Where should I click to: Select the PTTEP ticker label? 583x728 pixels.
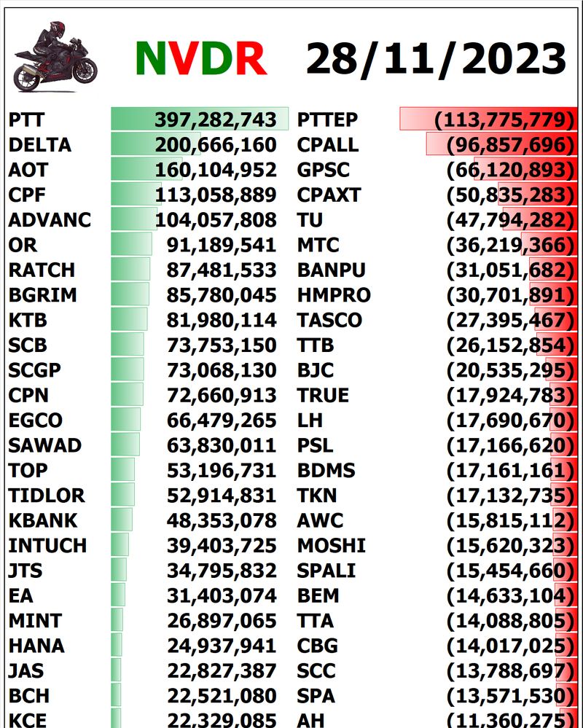[328, 120]
